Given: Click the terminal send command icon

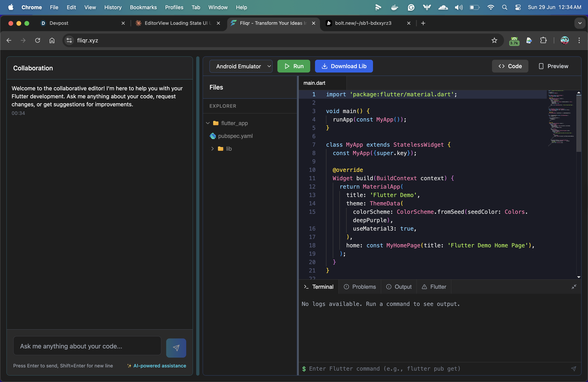Looking at the screenshot, I should click(x=573, y=368).
